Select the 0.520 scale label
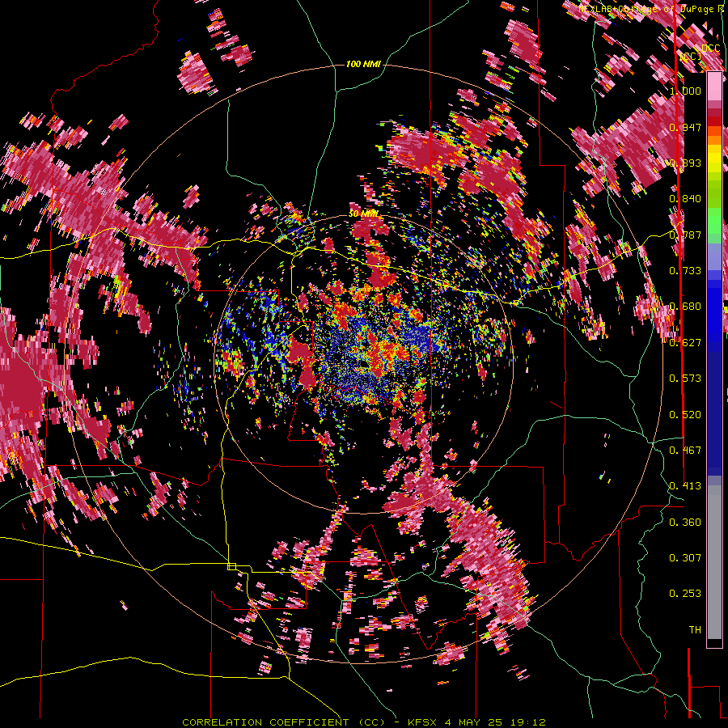Screen dimensions: 728x728 click(x=685, y=415)
